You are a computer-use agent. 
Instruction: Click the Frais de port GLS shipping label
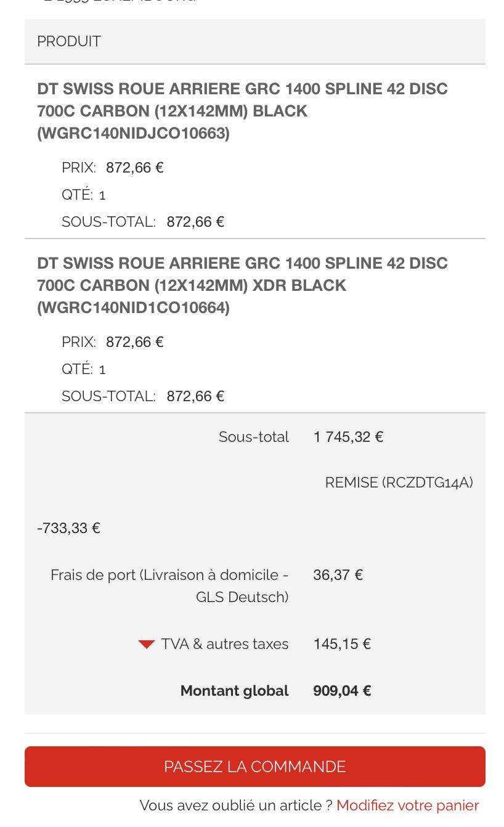tap(169, 585)
